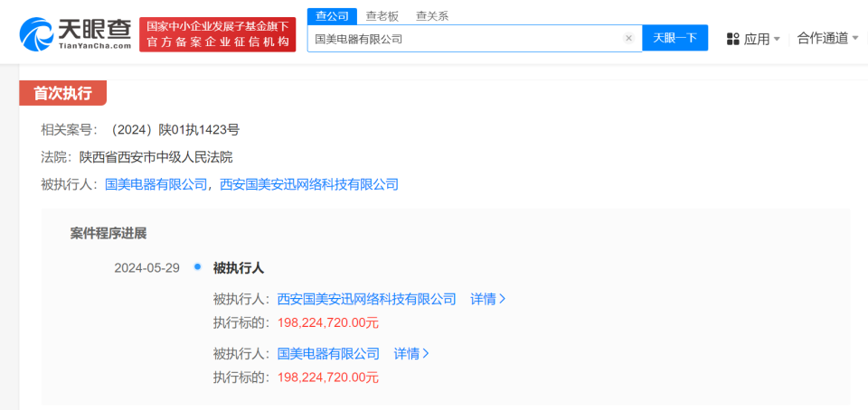868x410 pixels.
Task: Select the 查公司 tab
Action: (x=332, y=16)
